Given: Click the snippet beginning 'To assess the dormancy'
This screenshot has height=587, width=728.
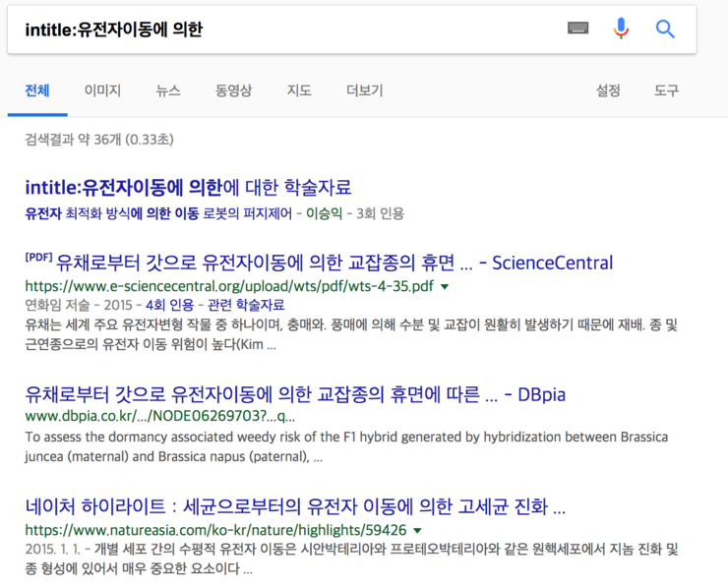Looking at the screenshot, I should point(346,446).
